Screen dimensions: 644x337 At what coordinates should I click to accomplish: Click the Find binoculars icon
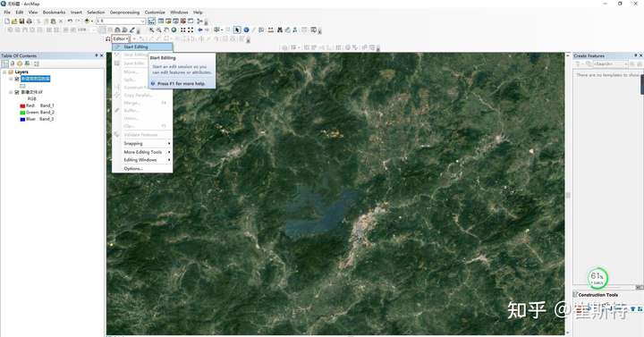(280, 30)
